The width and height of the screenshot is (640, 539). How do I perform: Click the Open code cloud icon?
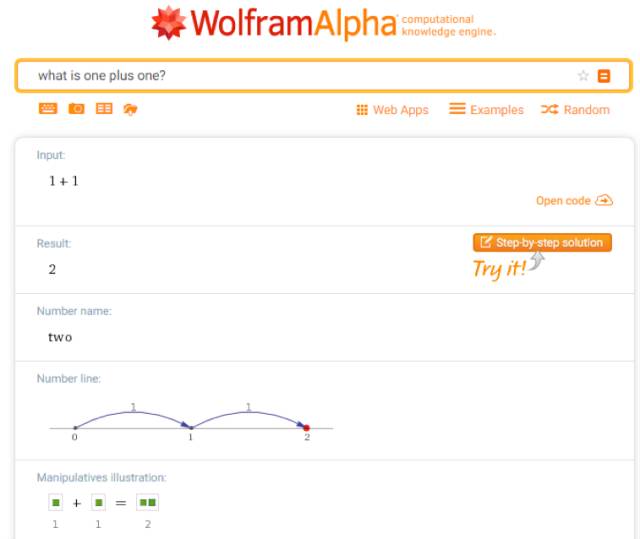604,200
